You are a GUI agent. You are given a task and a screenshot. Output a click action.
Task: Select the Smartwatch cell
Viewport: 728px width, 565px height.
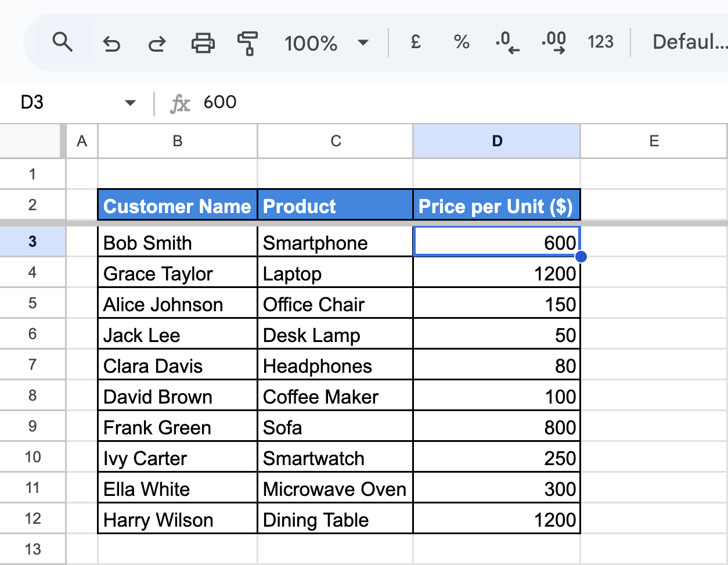[x=336, y=457]
